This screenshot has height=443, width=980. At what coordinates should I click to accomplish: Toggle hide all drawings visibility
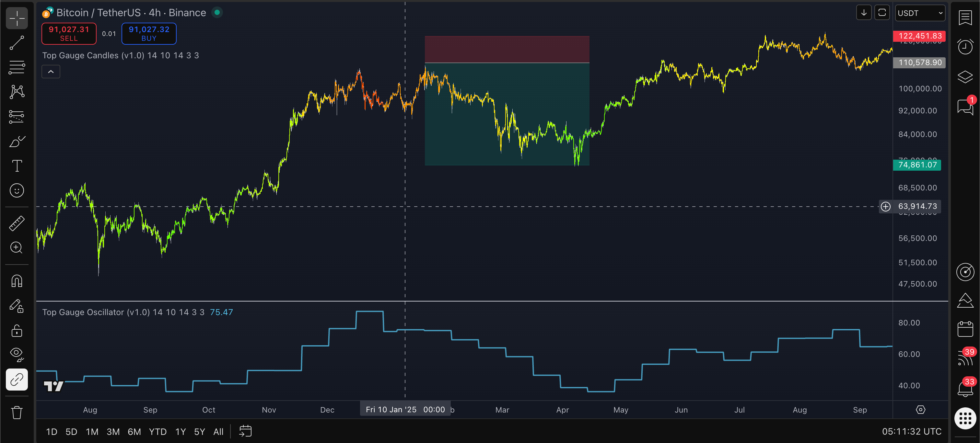pos(17,355)
